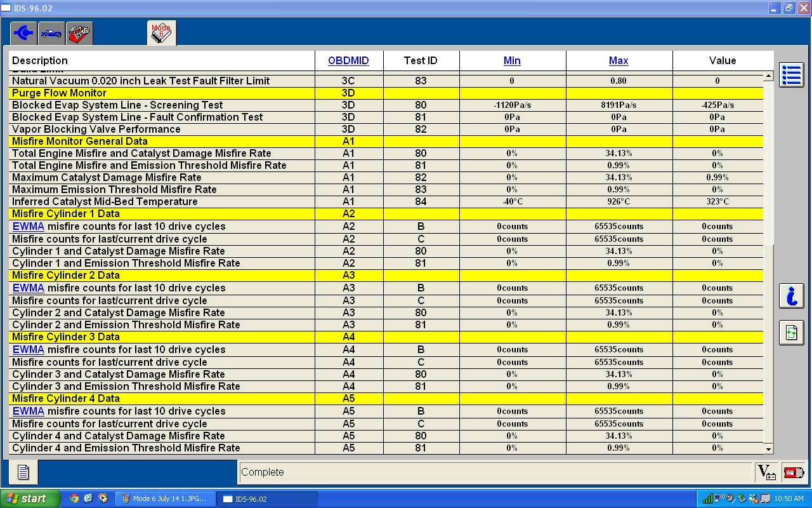This screenshot has height=508, width=812.
Task: Click the 10:50 AM system clock
Action: coord(789,498)
